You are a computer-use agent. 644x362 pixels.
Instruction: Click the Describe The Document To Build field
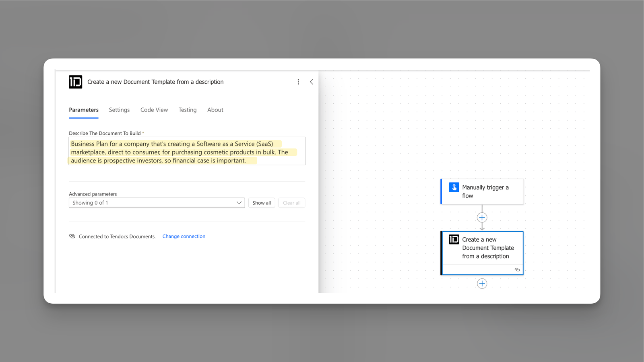[187, 152]
